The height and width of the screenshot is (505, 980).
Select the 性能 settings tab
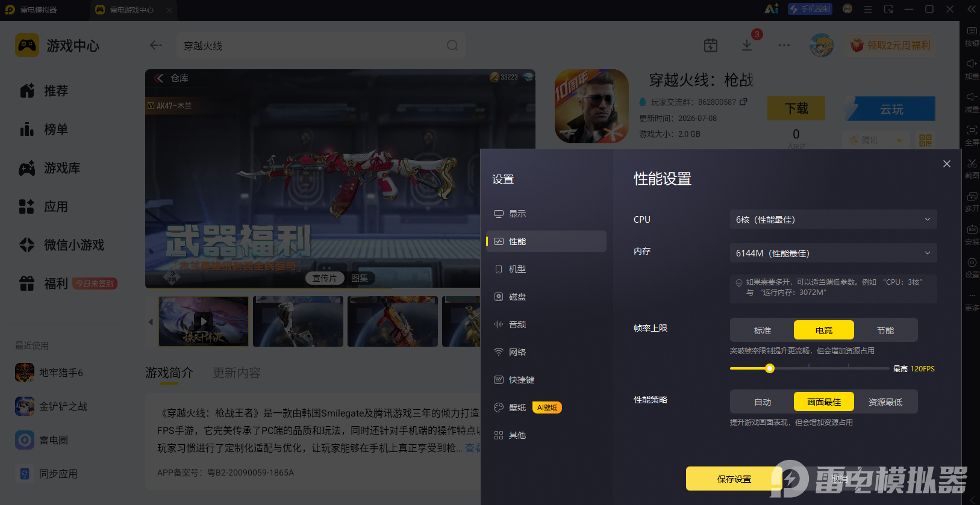pos(546,241)
